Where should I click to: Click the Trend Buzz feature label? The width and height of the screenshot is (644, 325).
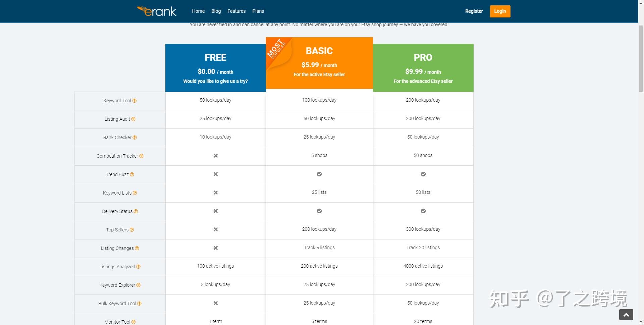pos(117,174)
